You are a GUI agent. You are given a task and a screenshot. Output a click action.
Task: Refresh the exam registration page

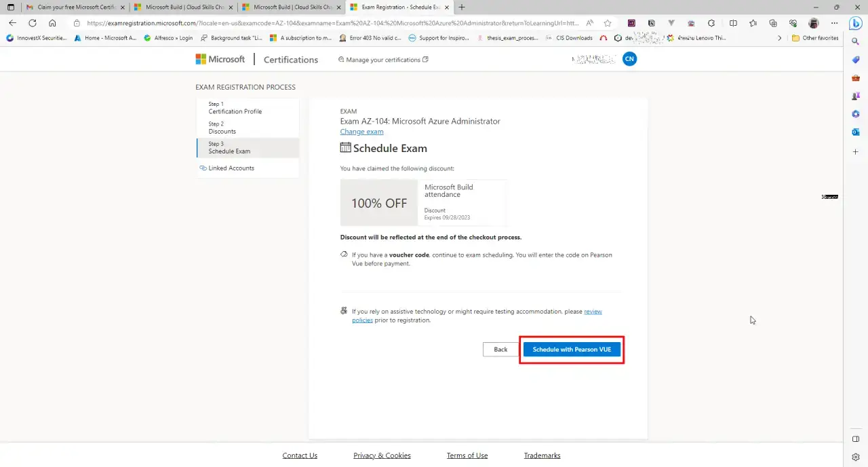pyautogui.click(x=32, y=23)
